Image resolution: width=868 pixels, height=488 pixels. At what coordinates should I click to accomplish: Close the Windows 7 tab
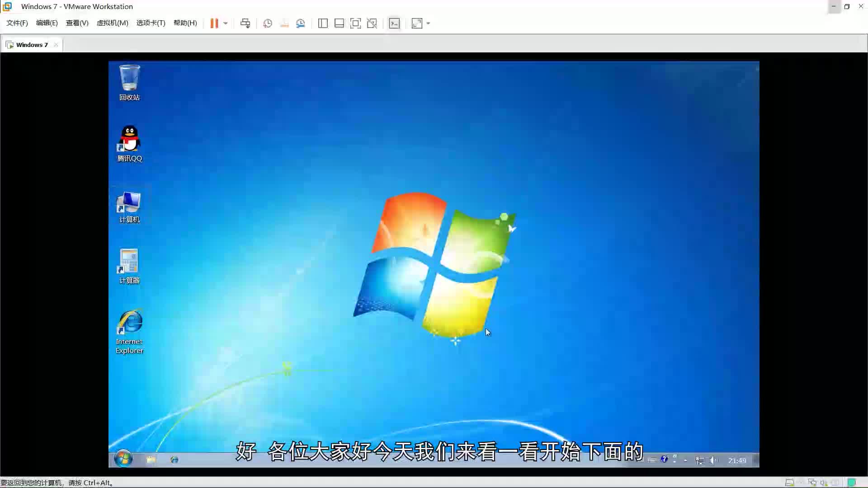(56, 45)
